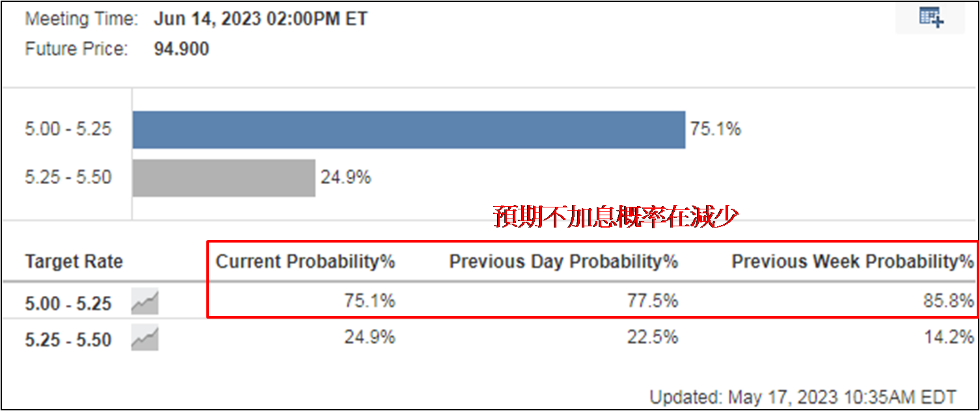
Task: Click the gray 5.25 - 5.50 probability bar
Action: click(224, 178)
